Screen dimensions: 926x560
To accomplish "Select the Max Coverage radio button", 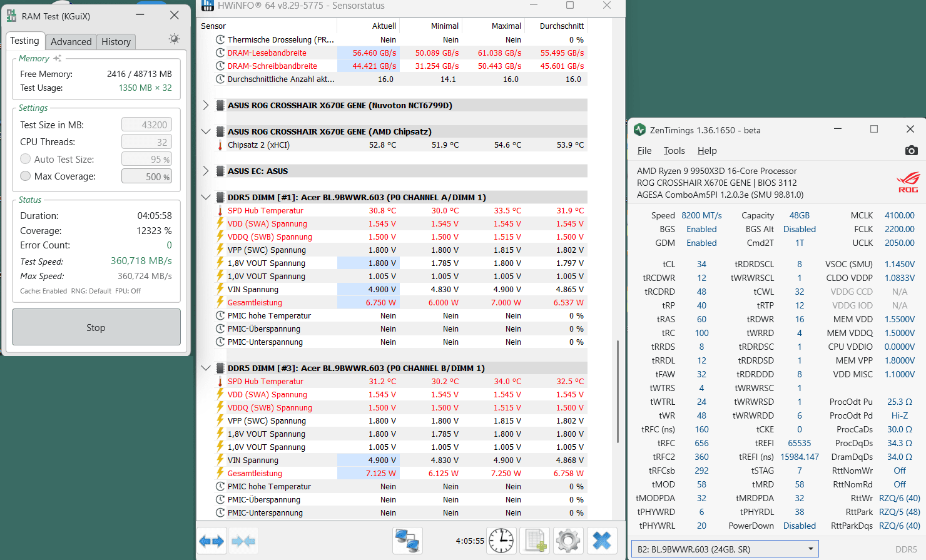I will point(26,176).
